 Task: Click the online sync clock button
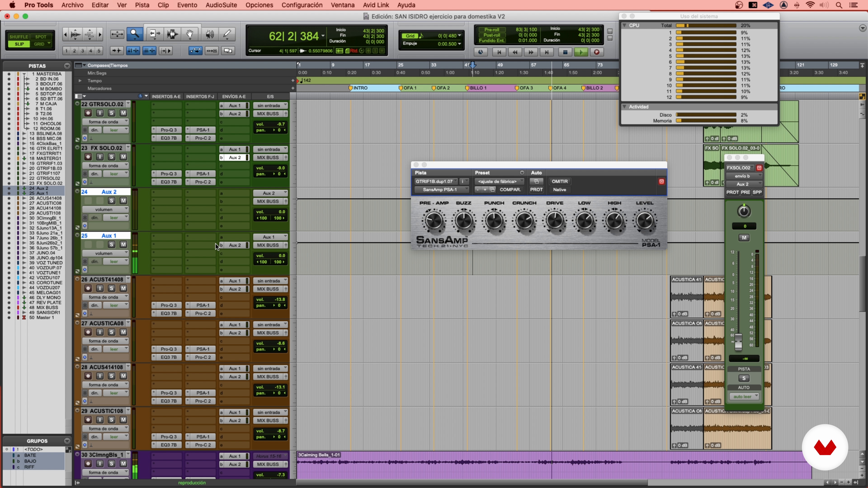[x=481, y=52]
